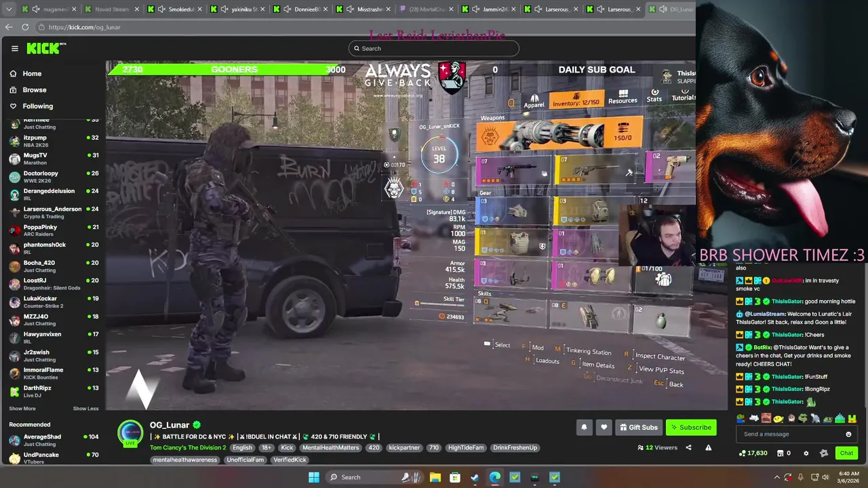868x488 pixels.
Task: Open Tom Clancy's The Division 2 category
Action: coord(188,447)
